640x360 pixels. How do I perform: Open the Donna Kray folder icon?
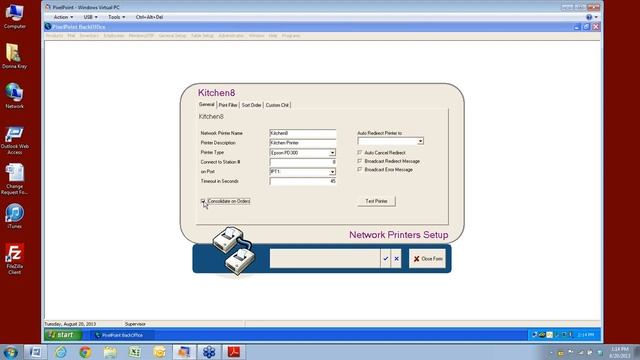coord(14,56)
